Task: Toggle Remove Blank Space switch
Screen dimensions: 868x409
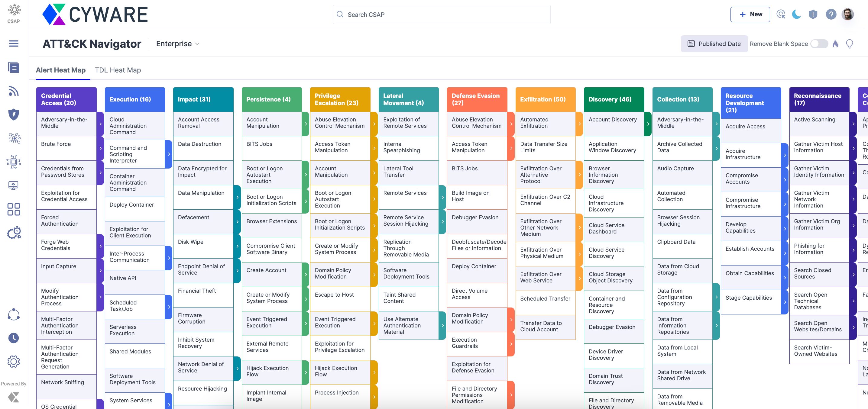Action: click(819, 44)
